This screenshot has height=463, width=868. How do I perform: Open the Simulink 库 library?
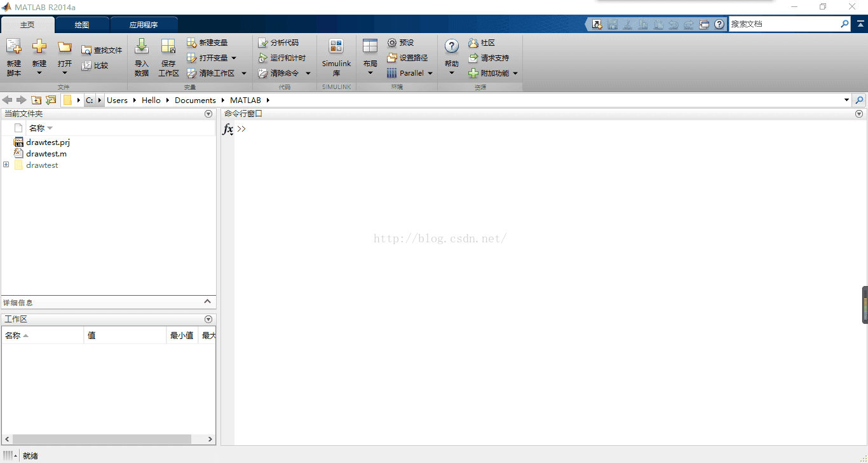click(336, 57)
